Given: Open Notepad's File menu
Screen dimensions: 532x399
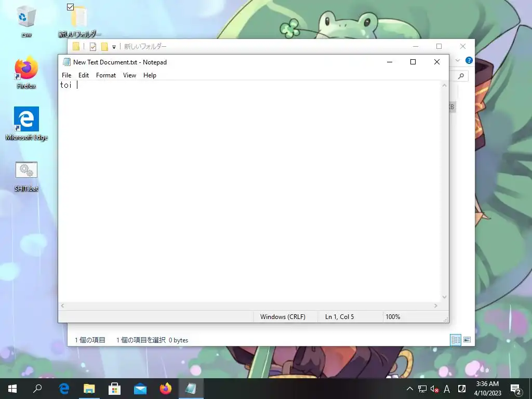Looking at the screenshot, I should click(x=66, y=75).
